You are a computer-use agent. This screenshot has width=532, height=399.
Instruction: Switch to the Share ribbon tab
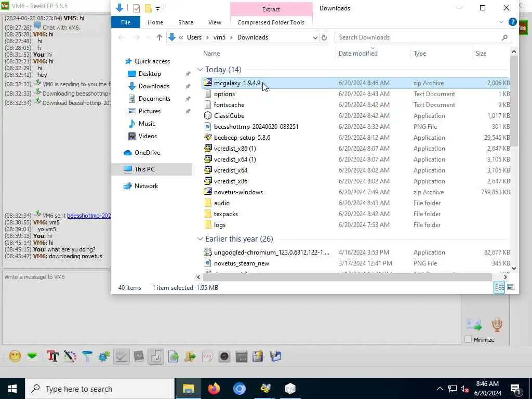click(185, 22)
